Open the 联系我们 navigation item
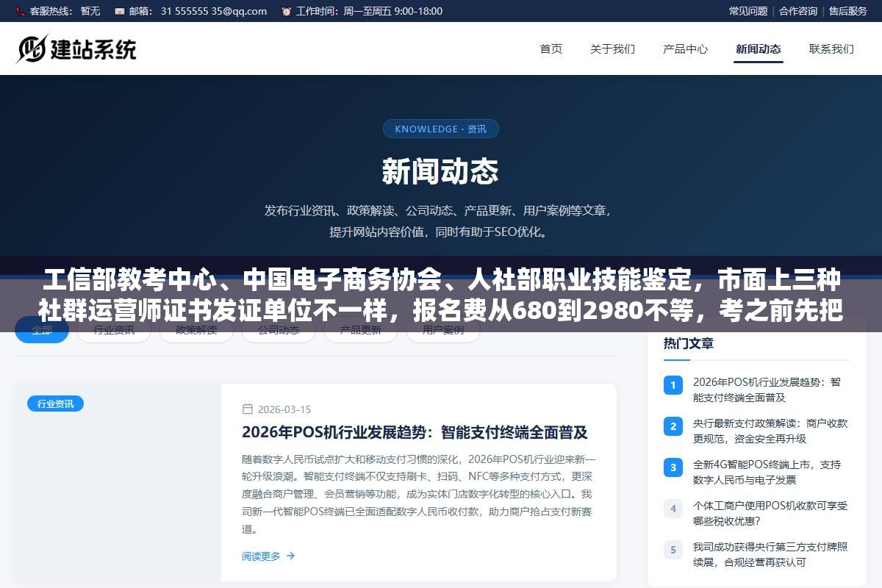882x588 pixels. pos(831,49)
